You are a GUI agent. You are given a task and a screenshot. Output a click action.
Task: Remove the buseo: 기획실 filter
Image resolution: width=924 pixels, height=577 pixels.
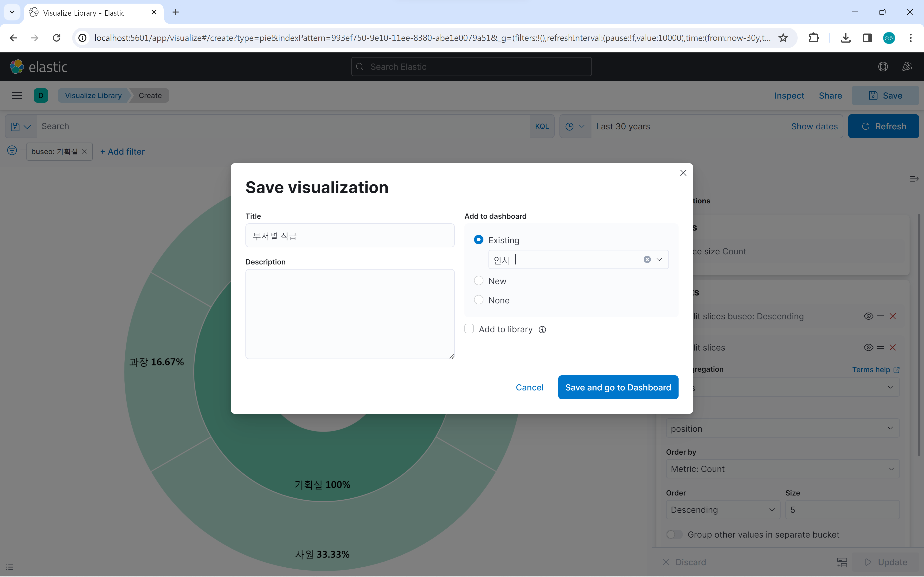coord(84,151)
